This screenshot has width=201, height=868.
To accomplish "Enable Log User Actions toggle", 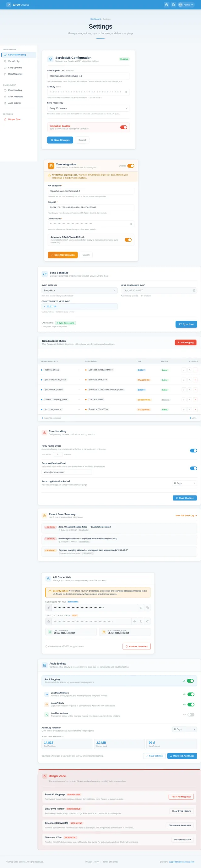I will click(x=191, y=714).
